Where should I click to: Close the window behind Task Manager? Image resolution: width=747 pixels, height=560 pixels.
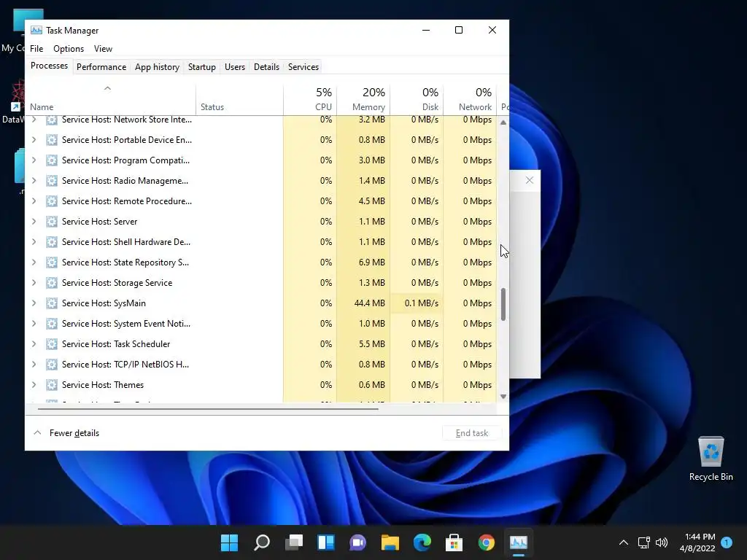(530, 180)
